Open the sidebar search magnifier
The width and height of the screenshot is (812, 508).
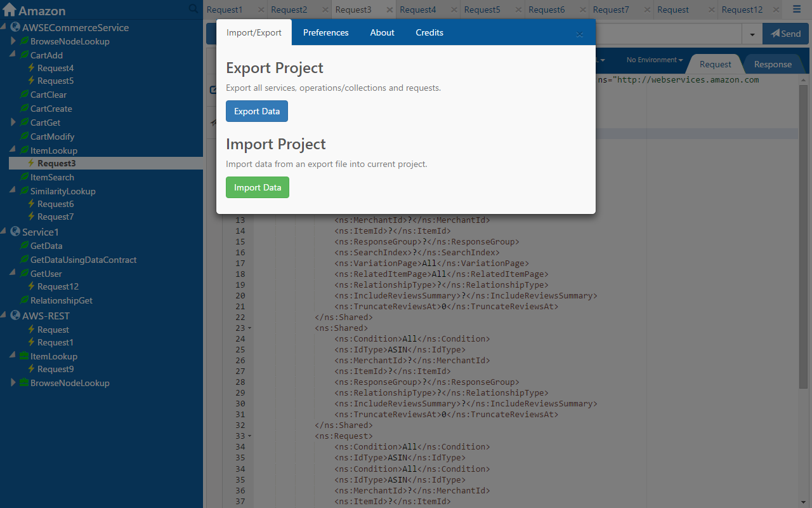[x=193, y=9]
